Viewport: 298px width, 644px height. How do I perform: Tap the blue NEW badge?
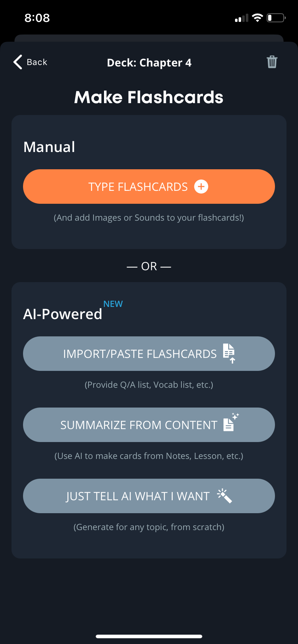(x=113, y=304)
